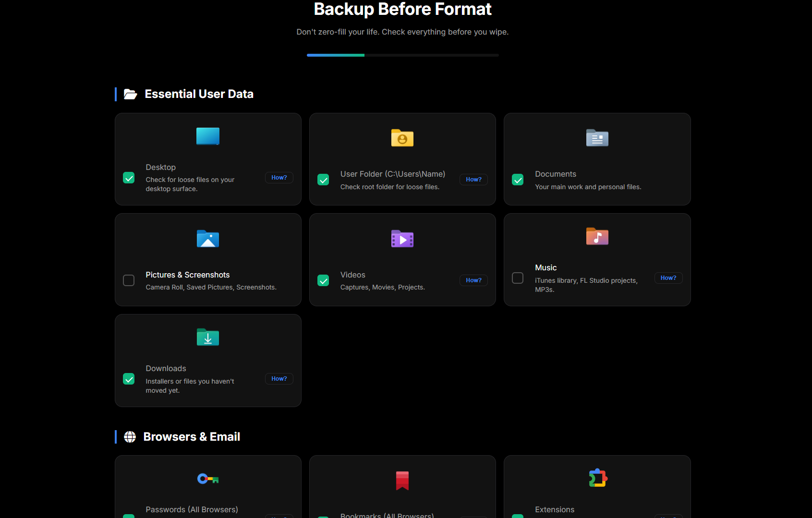
Task: Check the Music backup checkbox
Action: (x=518, y=277)
